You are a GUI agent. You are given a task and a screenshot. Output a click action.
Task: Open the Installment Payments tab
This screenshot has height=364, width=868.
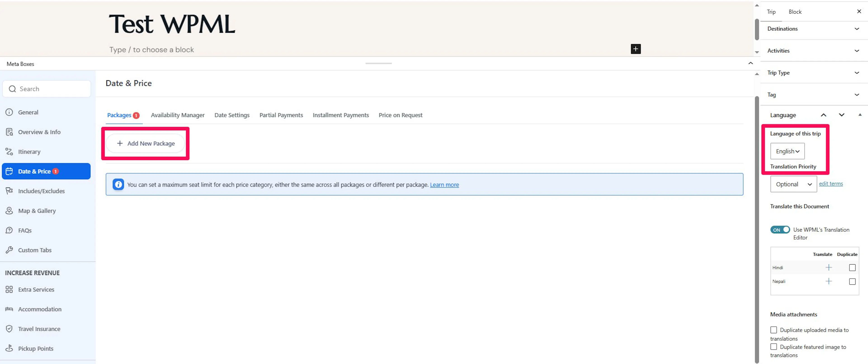341,115
